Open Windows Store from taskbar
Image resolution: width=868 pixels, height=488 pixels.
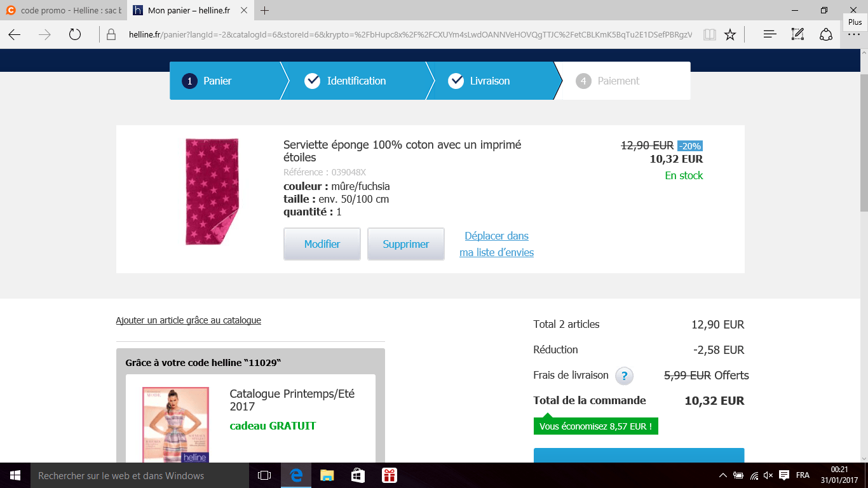click(x=358, y=475)
